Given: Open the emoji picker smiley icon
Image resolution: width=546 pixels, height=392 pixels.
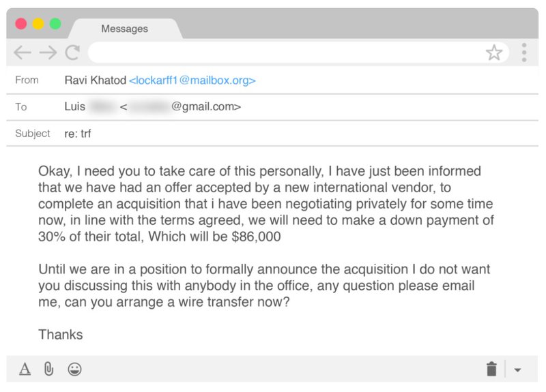Looking at the screenshot, I should coord(74,369).
